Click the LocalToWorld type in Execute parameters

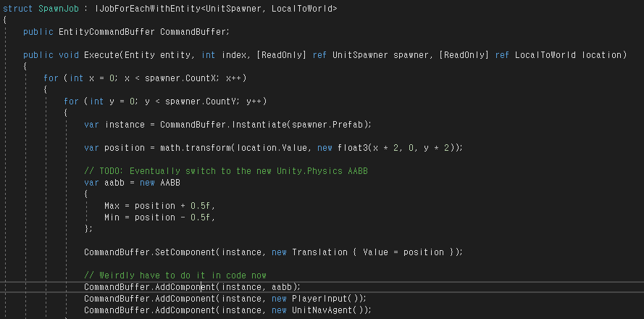[545, 55]
